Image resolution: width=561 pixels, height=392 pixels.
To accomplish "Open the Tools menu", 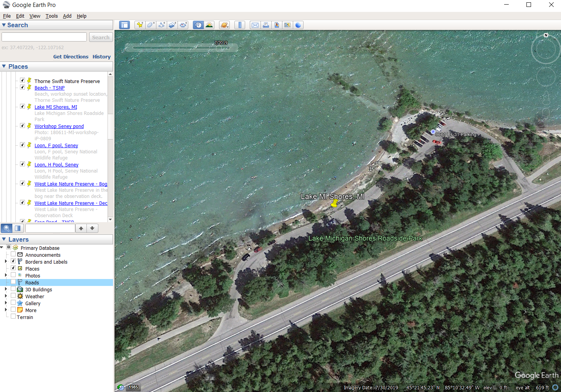I will point(51,16).
